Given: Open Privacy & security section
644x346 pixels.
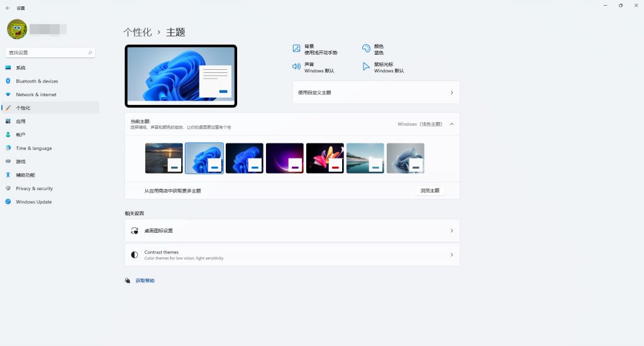Looking at the screenshot, I should tap(50, 188).
